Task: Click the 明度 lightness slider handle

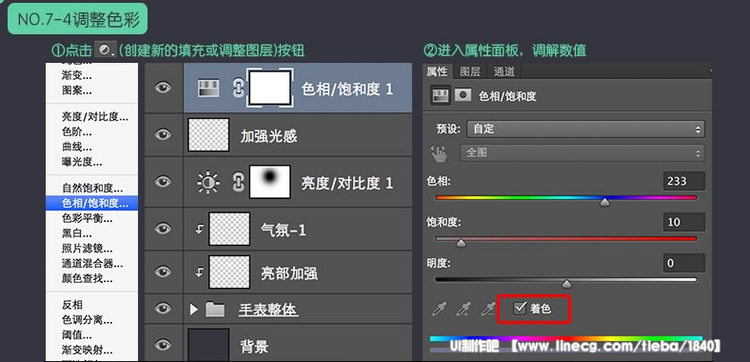Action: tap(566, 284)
